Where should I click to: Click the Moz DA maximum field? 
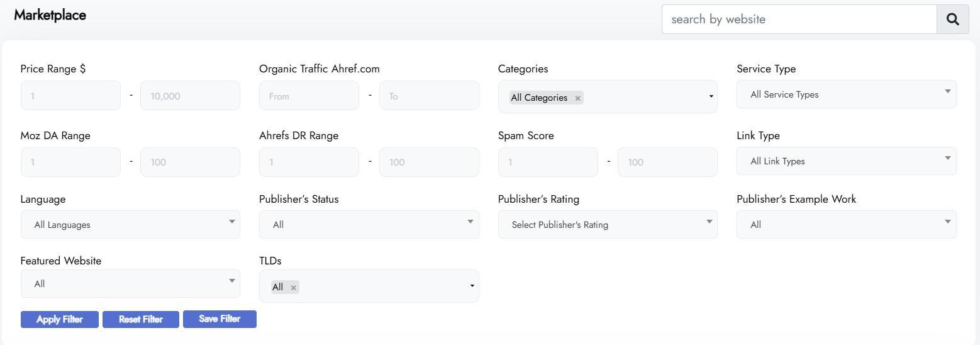tap(190, 162)
